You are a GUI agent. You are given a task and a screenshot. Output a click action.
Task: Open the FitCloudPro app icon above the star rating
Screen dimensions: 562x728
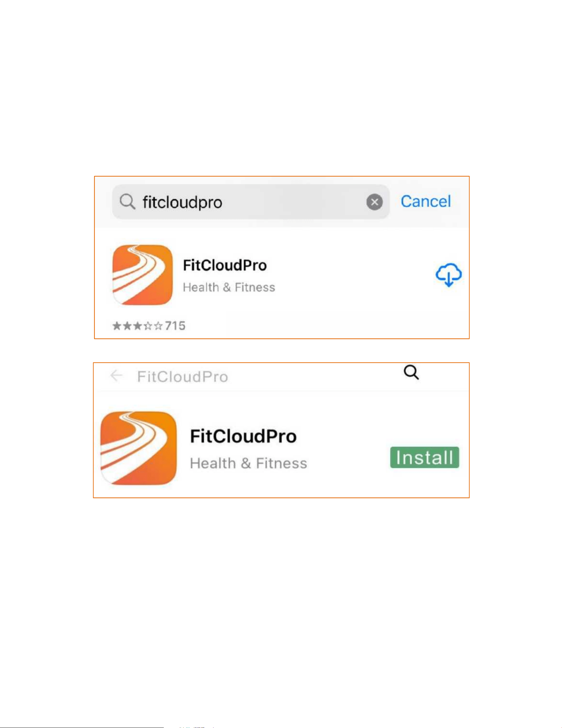tap(143, 275)
